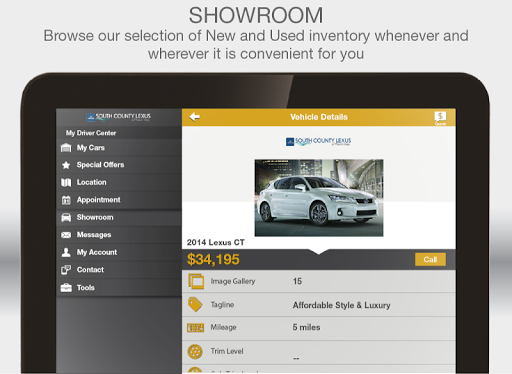
Task: Click the Appointment calendar icon
Action: pos(66,200)
